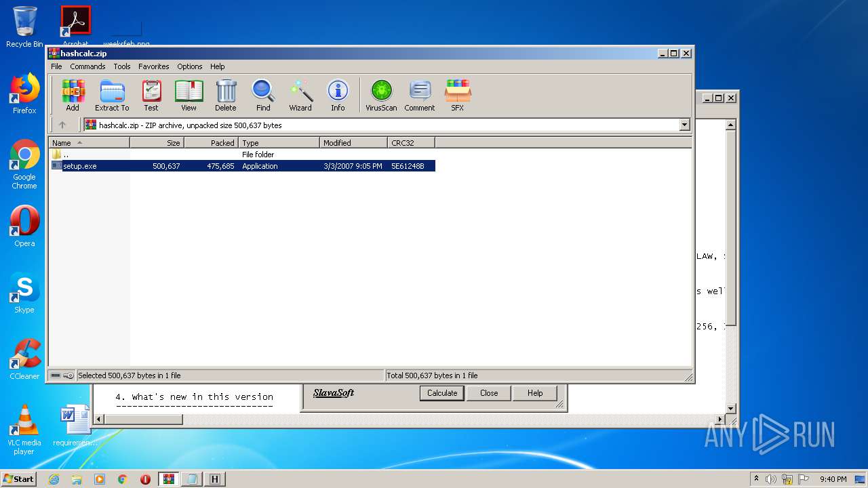
Task: Open the Firefox desktop shortcut
Action: pos(24,94)
